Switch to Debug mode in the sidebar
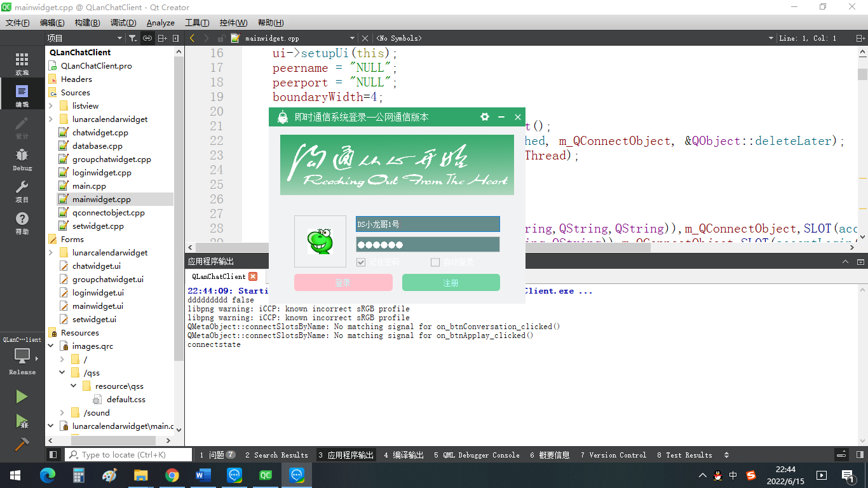 (x=22, y=159)
